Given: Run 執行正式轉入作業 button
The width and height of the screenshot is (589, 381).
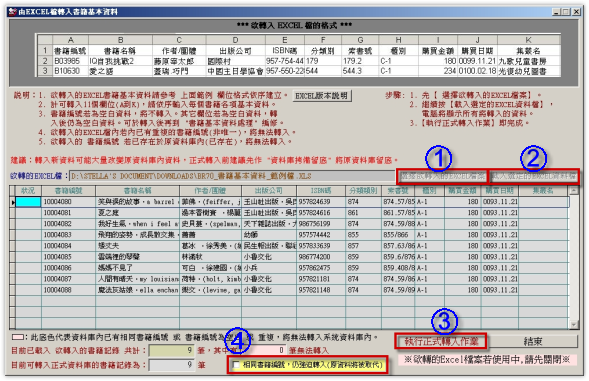Looking at the screenshot, I should pos(441,341).
